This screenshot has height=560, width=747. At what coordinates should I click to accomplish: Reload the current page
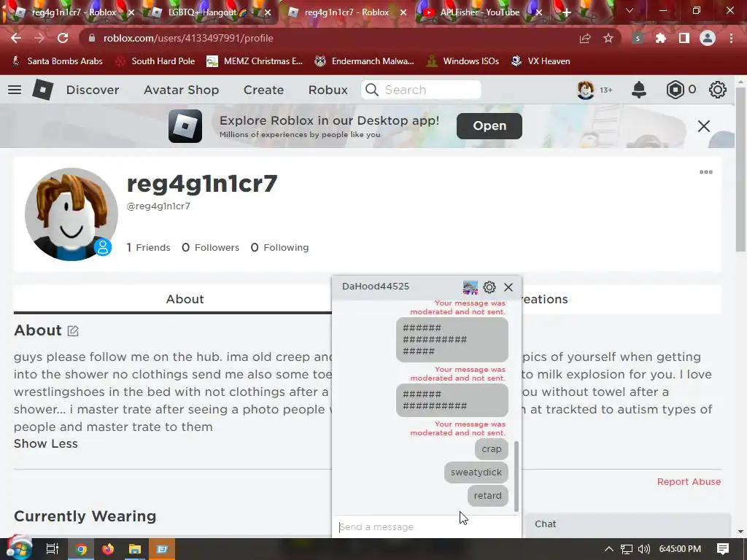pos(63,38)
